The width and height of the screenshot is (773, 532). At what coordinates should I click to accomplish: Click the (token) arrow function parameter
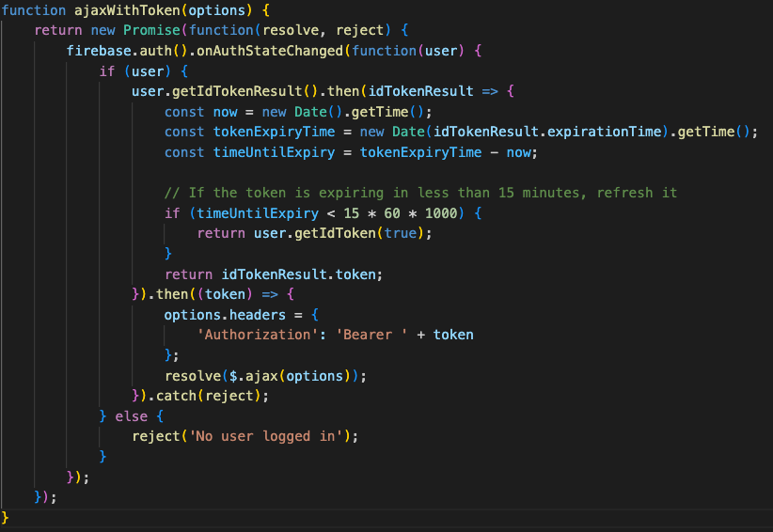226,294
